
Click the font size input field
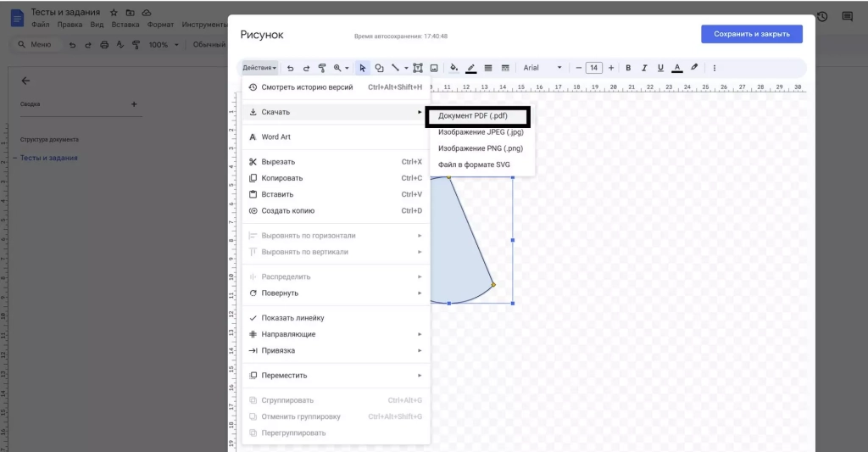594,68
